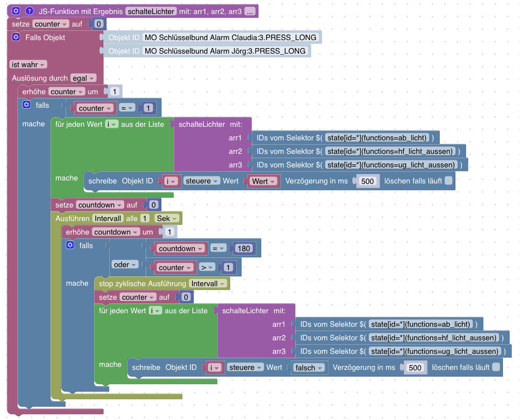The width and height of the screenshot is (520, 420).
Task: Click number 0 in setze countdown block
Action: coord(154,204)
